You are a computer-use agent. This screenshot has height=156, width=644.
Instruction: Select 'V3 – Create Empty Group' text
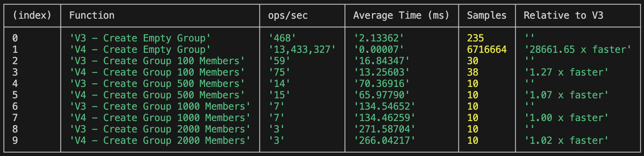[140, 38]
